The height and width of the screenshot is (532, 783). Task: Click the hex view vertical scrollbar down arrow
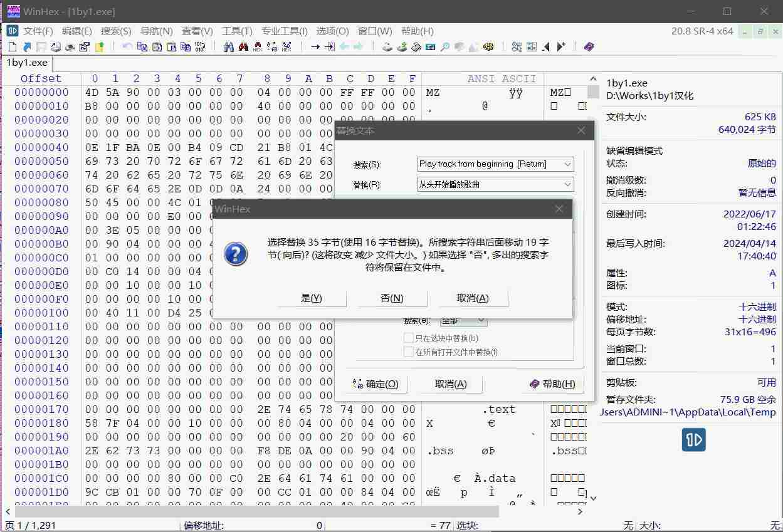tap(593, 499)
